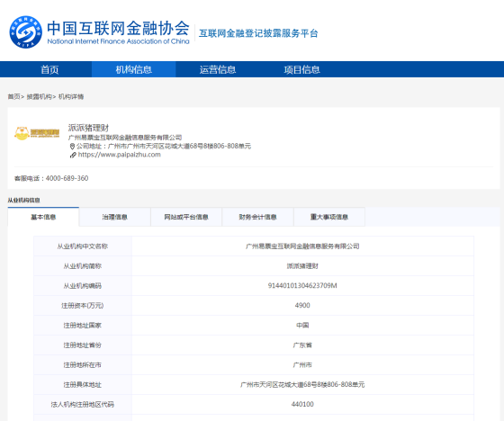Go to 项目信息 in the nav bar

(301, 70)
